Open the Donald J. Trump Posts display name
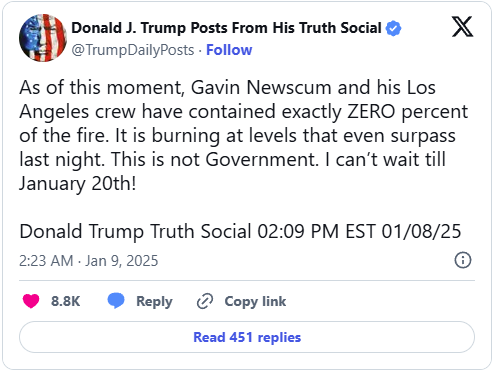The width and height of the screenshot is (496, 373). point(226,28)
